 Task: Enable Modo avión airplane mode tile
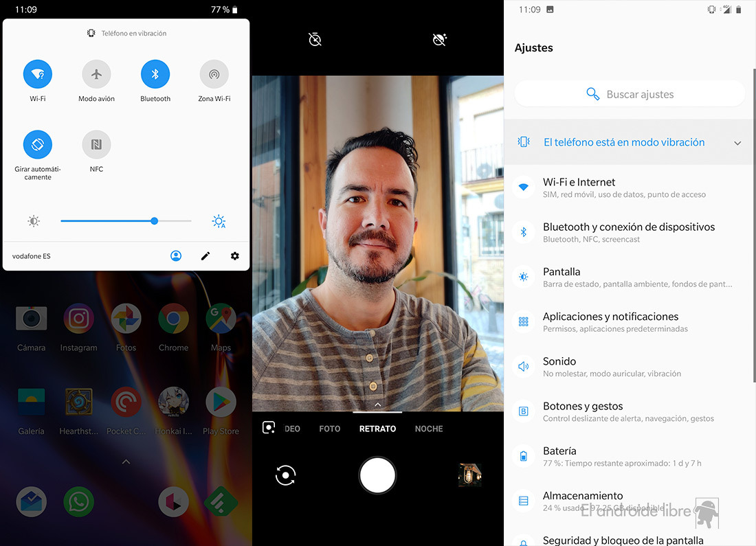pos(96,74)
